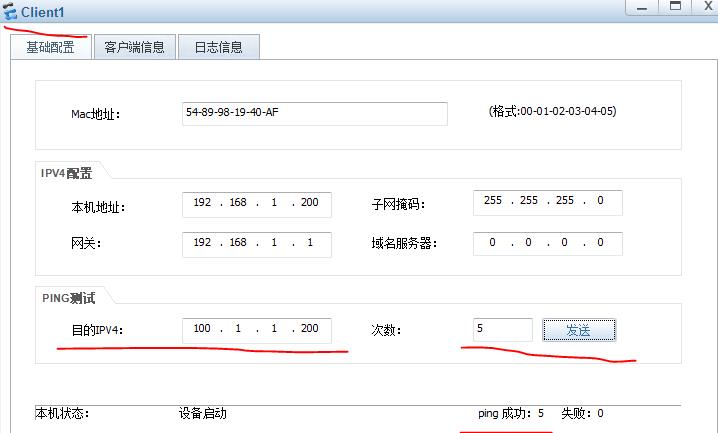Image resolution: width=718 pixels, height=433 pixels.
Task: Click the 子网掩码 label
Action: pyautogui.click(x=398, y=204)
